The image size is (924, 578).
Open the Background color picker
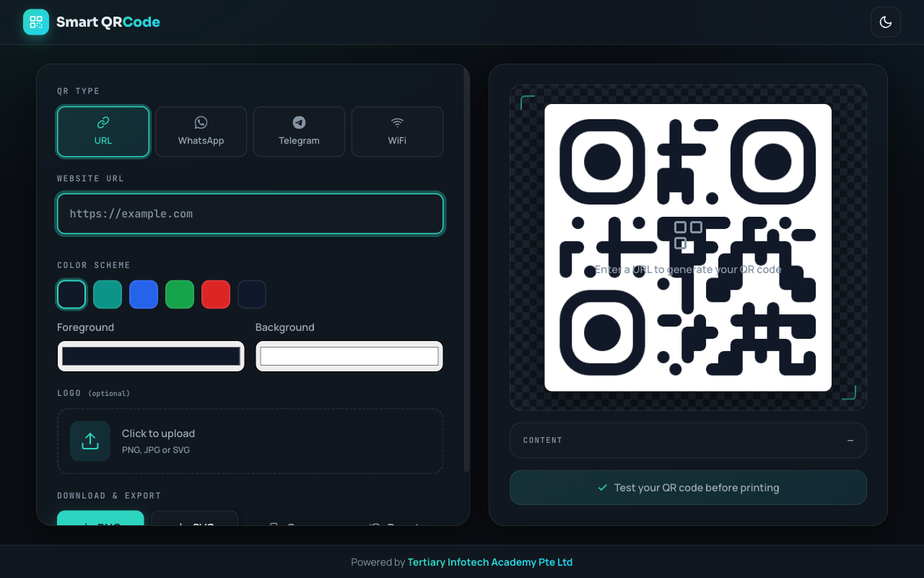point(349,356)
